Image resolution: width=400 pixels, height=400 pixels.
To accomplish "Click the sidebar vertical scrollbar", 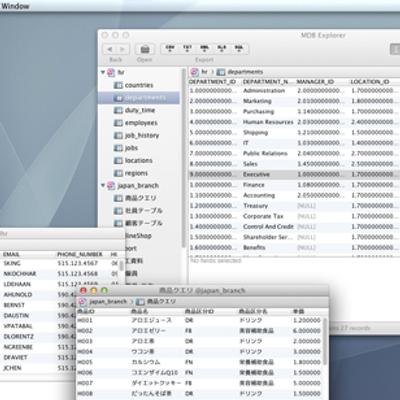I will pyautogui.click(x=183, y=158).
